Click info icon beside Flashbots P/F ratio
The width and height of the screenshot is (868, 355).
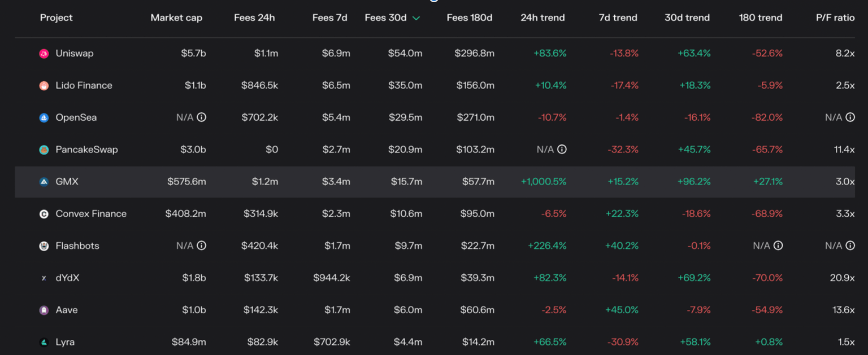850,246
